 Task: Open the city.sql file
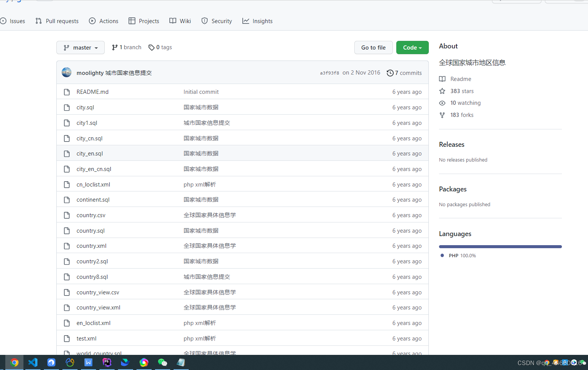(85, 107)
